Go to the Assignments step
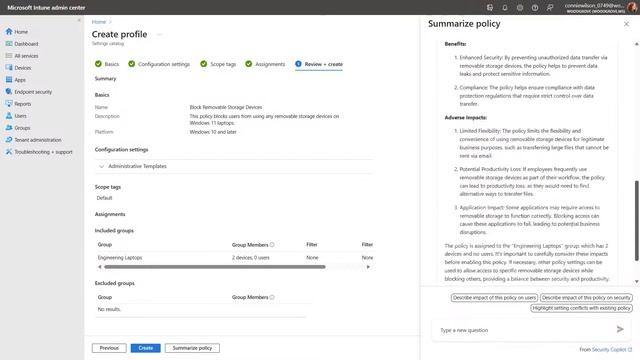This screenshot has width=640, height=360. point(265,64)
